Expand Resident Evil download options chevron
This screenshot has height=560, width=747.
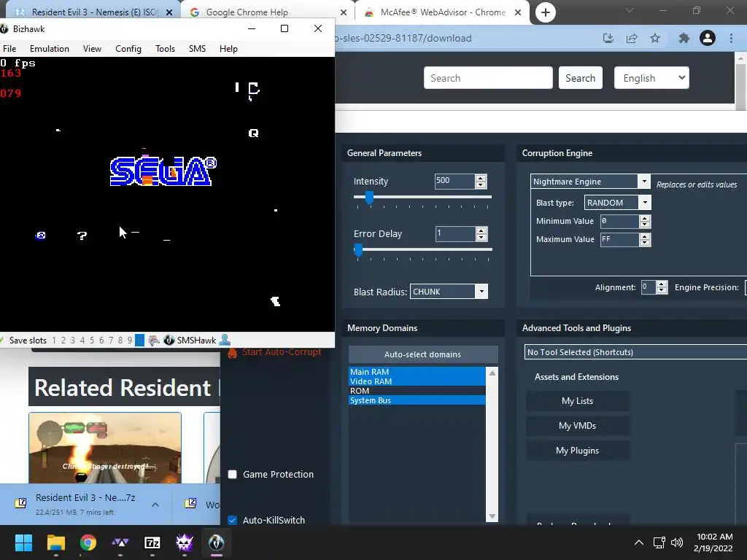155,505
